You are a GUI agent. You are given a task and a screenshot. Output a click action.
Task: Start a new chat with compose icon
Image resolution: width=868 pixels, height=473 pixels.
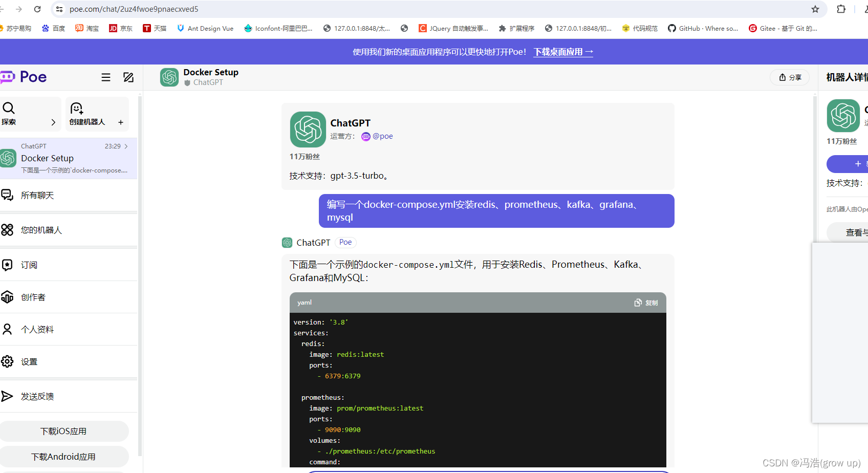[128, 77]
